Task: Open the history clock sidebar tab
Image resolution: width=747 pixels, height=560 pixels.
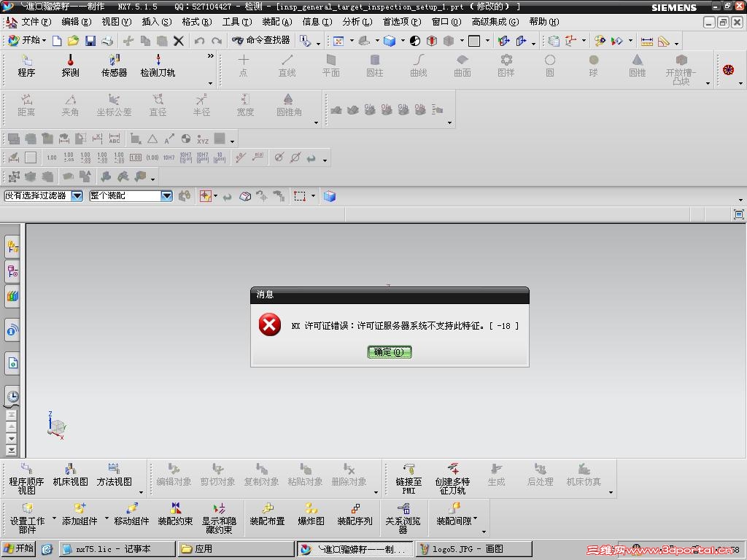Action: pos(12,396)
